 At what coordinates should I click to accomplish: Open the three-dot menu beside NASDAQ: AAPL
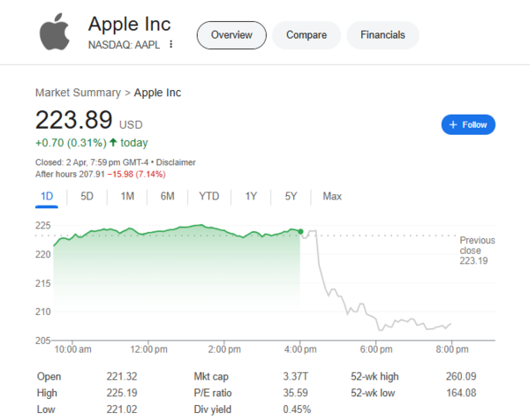tap(171, 44)
